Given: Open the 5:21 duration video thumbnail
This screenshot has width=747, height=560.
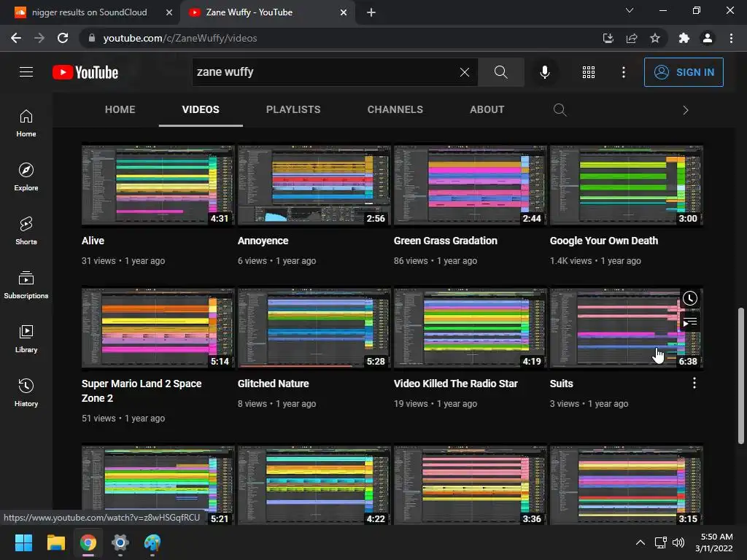Looking at the screenshot, I should pos(158,485).
